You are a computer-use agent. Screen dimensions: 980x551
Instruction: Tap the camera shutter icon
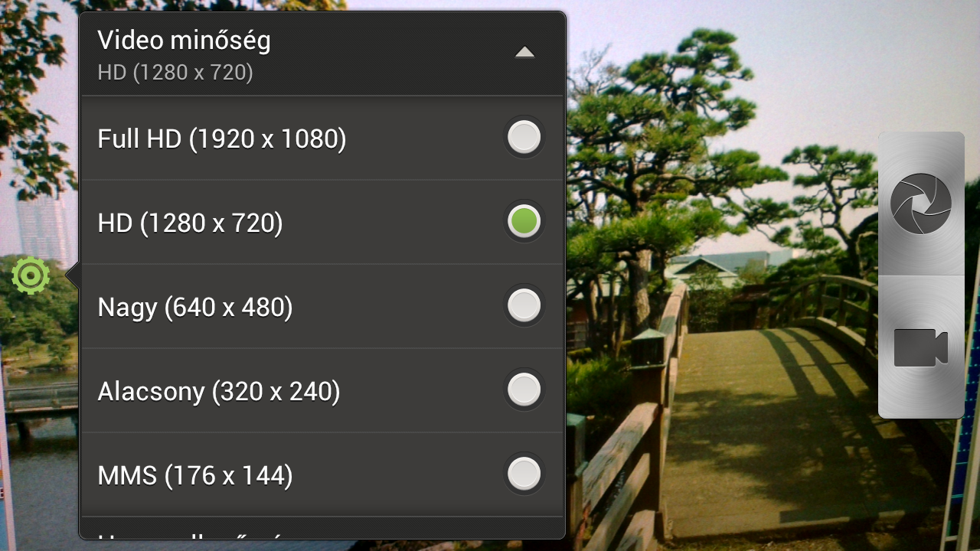coord(921,204)
